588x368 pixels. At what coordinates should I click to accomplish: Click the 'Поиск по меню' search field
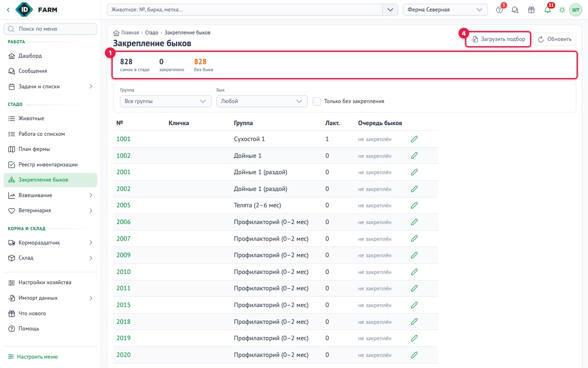pos(50,29)
